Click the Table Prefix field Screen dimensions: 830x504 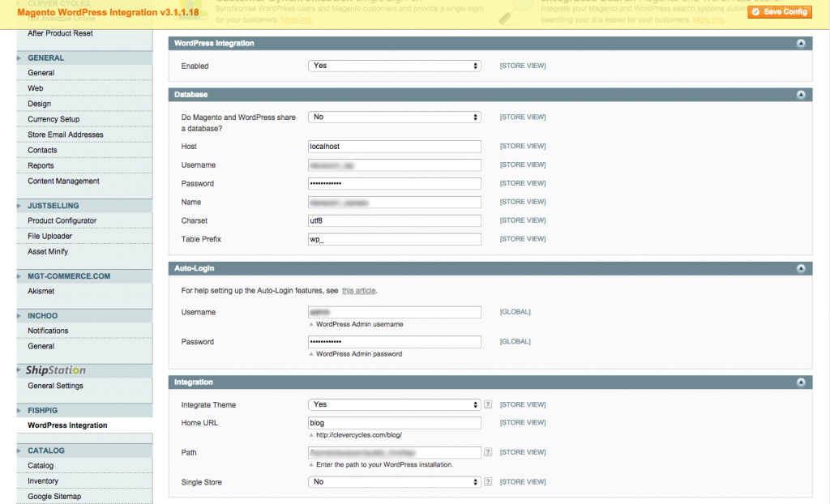[x=395, y=239]
